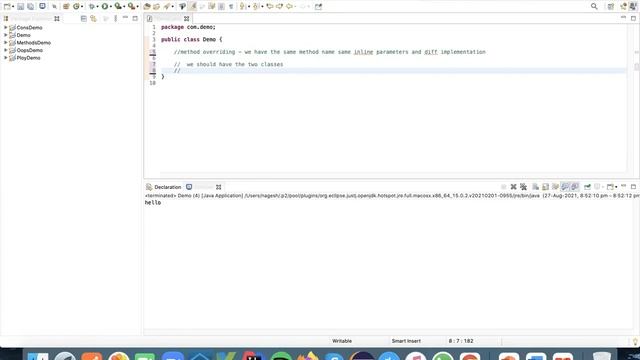
Task: Expand the Demo project node
Action: 5,35
